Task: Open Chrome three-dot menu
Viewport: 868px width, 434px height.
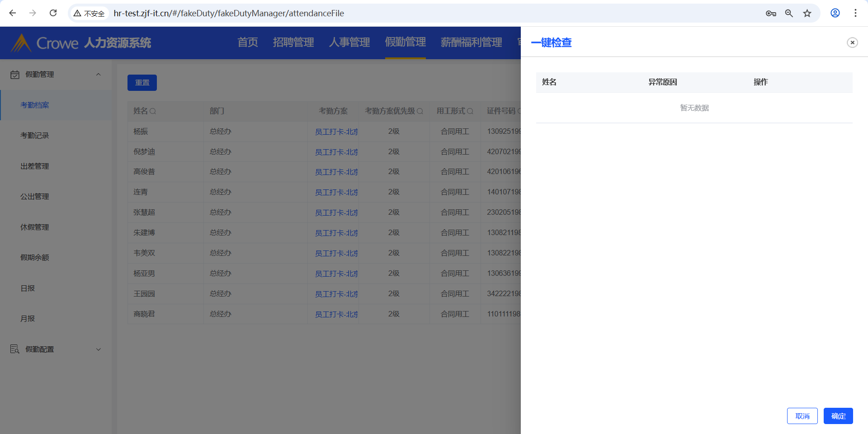Action: tap(855, 13)
